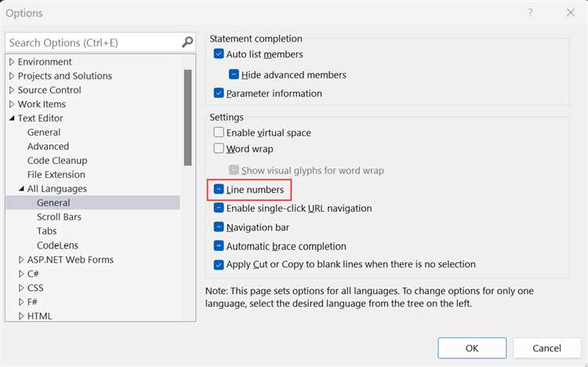Select Source Control label
The width and height of the screenshot is (588, 367).
click(49, 90)
